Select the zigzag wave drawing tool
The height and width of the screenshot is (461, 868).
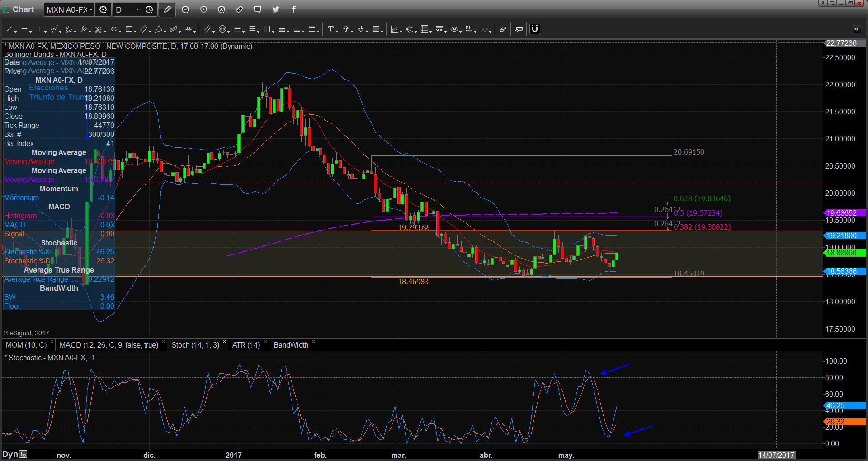[55, 29]
